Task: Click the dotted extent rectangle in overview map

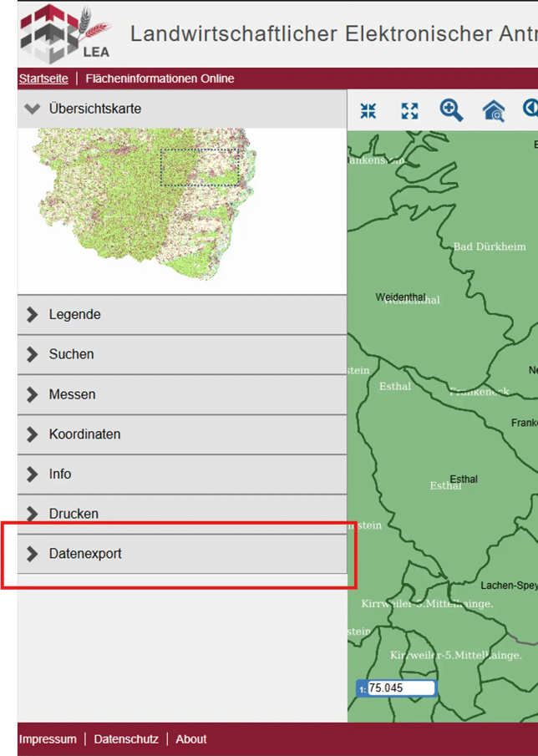Action: pos(200,167)
